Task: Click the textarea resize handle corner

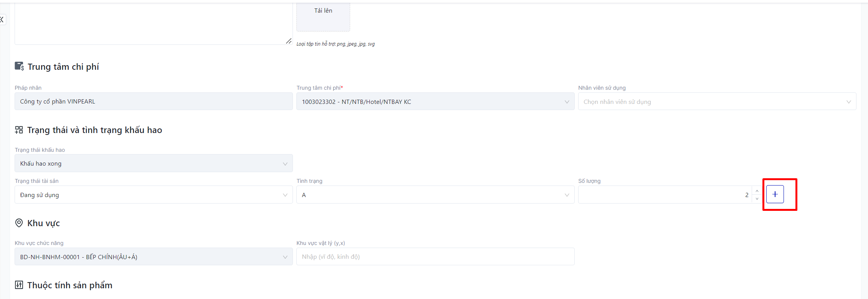Action: click(x=289, y=41)
